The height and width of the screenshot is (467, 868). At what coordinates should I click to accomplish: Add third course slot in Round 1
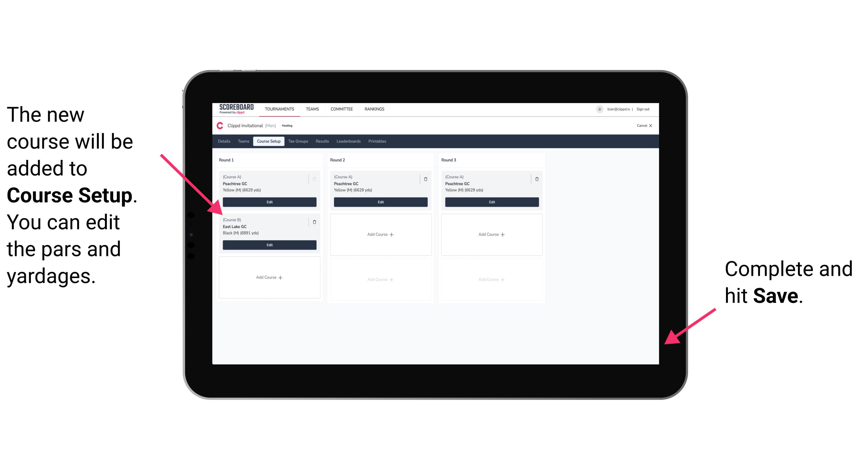coord(269,277)
